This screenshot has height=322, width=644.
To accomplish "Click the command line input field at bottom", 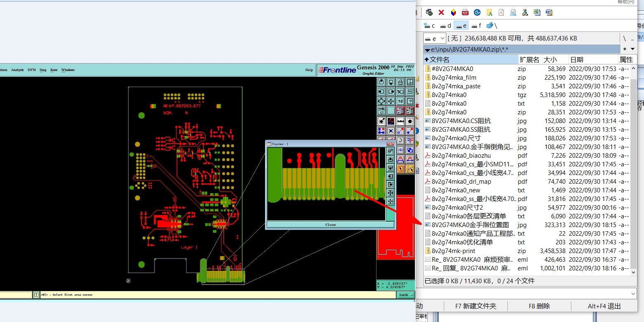I will [526, 294].
